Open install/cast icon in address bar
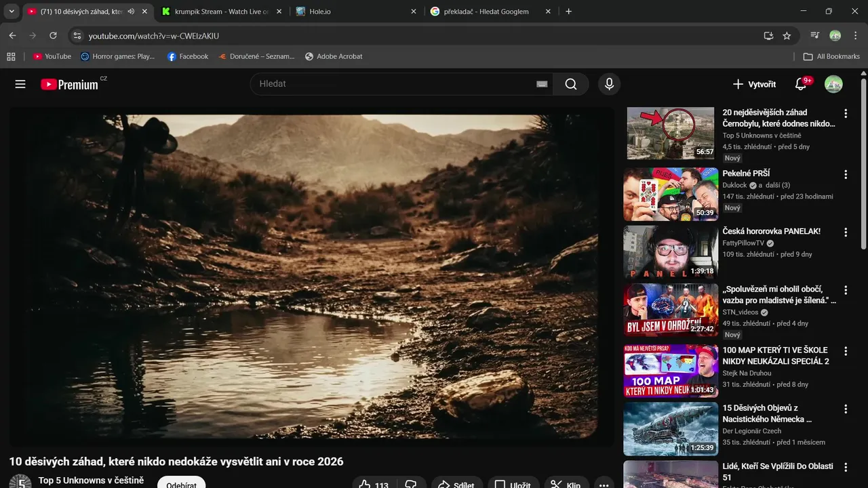The height and width of the screenshot is (488, 868). (x=768, y=36)
